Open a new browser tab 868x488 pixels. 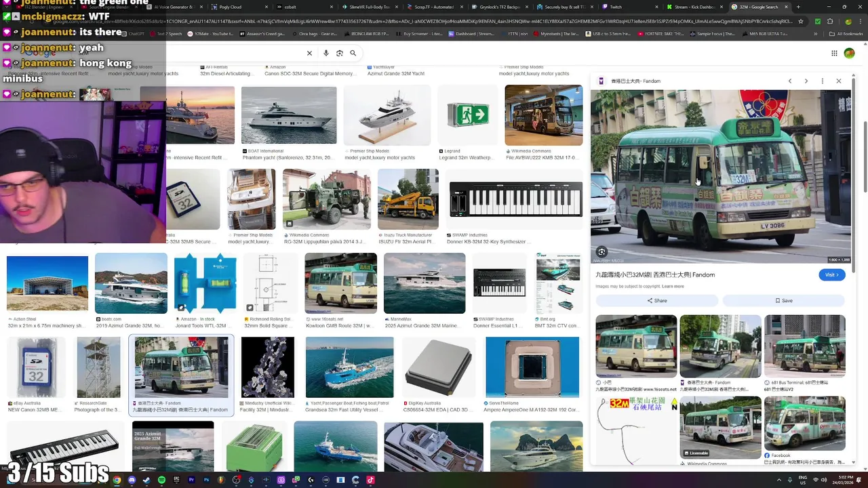click(798, 7)
